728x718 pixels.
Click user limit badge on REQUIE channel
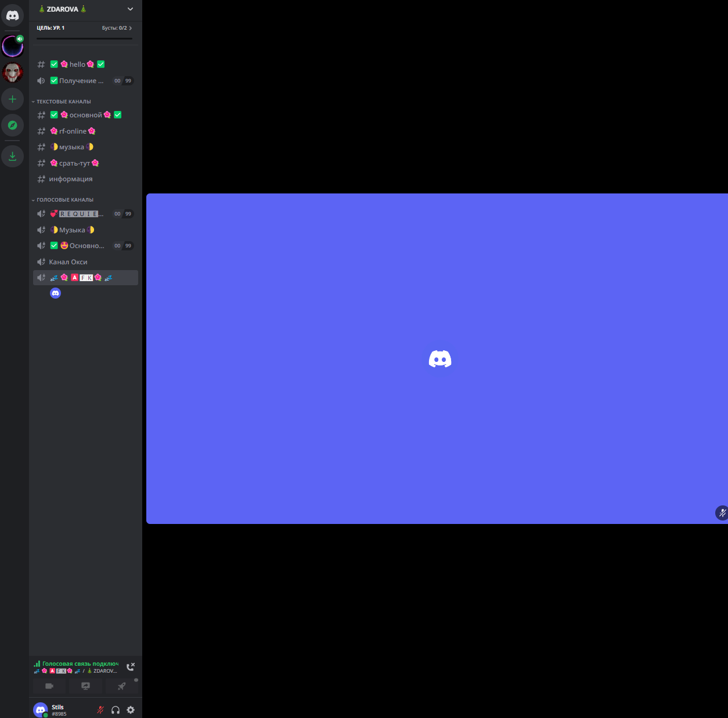point(123,214)
